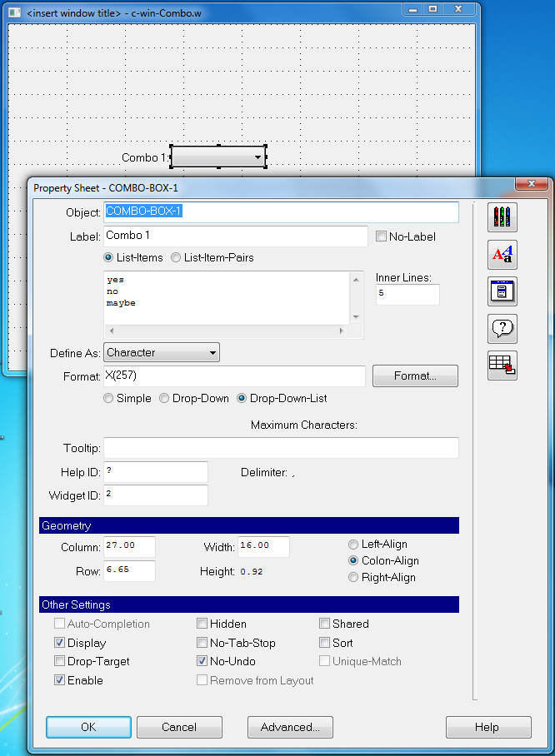Click the Object name field
The width and height of the screenshot is (555, 756).
click(x=282, y=212)
